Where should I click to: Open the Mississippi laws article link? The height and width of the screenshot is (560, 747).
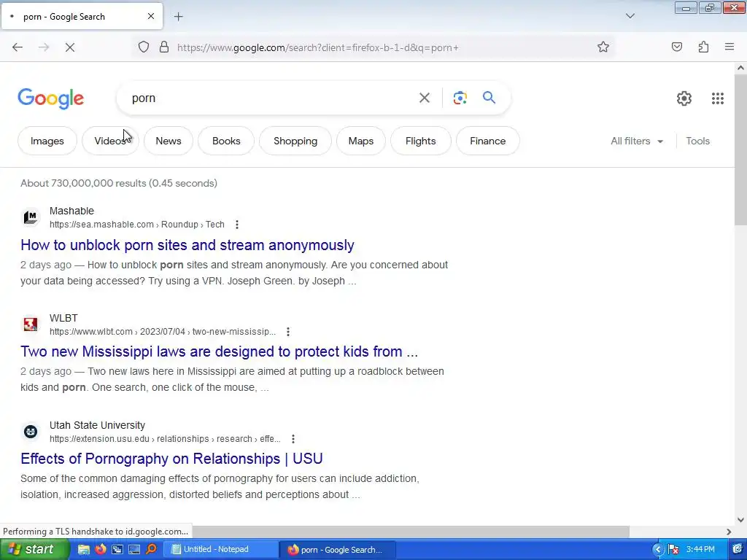coord(219,352)
